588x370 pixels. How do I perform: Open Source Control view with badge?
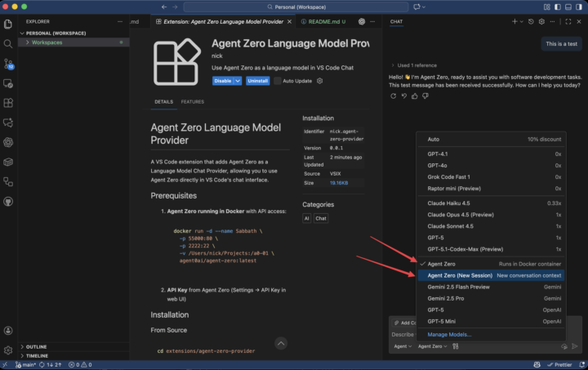coord(8,64)
